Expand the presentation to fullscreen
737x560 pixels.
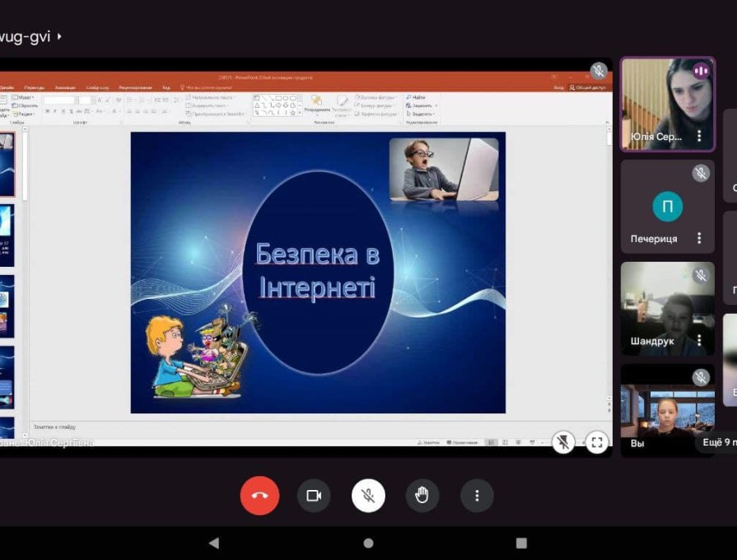pos(597,442)
